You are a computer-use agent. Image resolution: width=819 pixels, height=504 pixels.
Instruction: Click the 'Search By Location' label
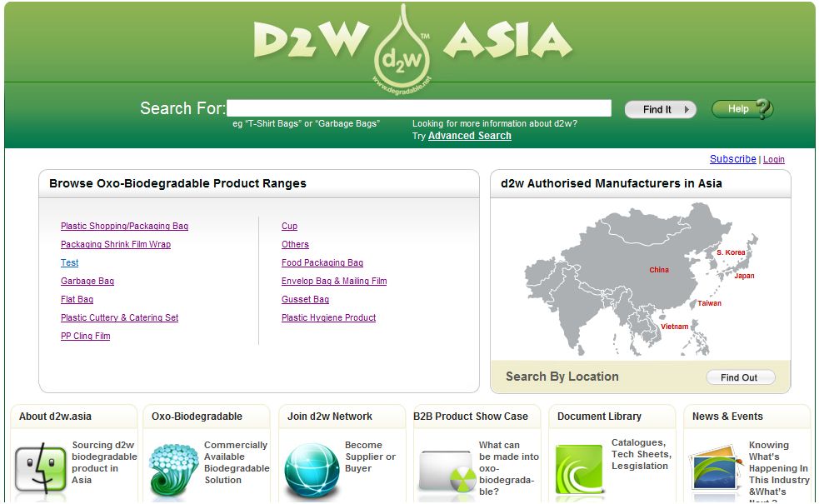[562, 377]
